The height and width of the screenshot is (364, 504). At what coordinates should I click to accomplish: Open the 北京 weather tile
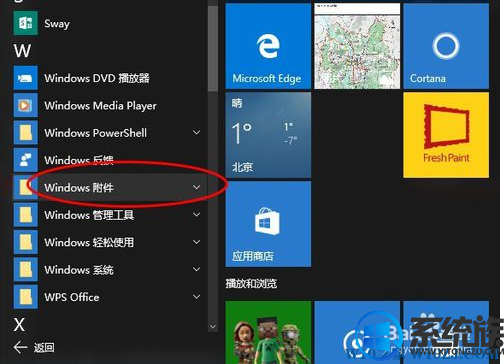point(268,135)
